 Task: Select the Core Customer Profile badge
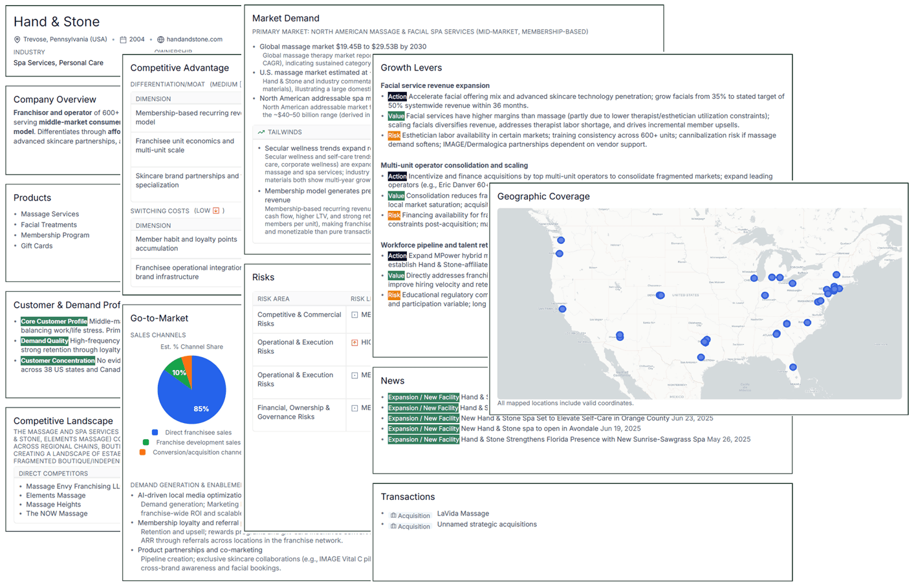tap(54, 321)
